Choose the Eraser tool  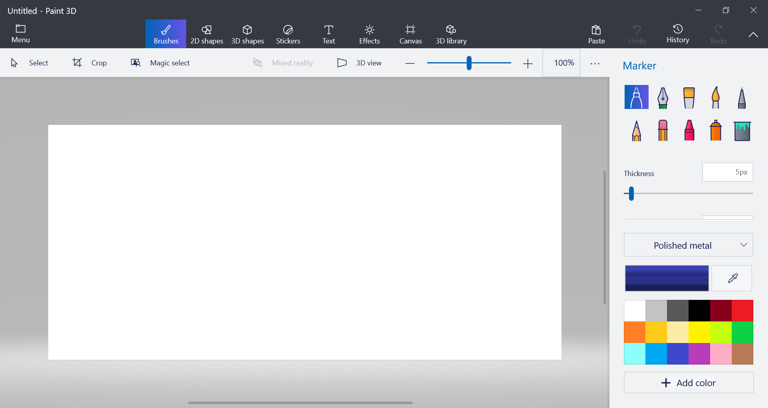(x=662, y=130)
